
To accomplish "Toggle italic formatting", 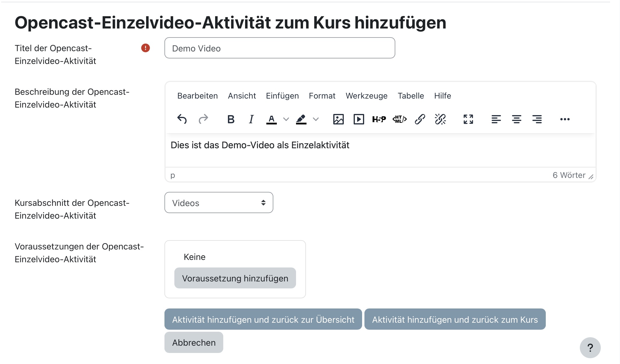I will pyautogui.click(x=251, y=119).
